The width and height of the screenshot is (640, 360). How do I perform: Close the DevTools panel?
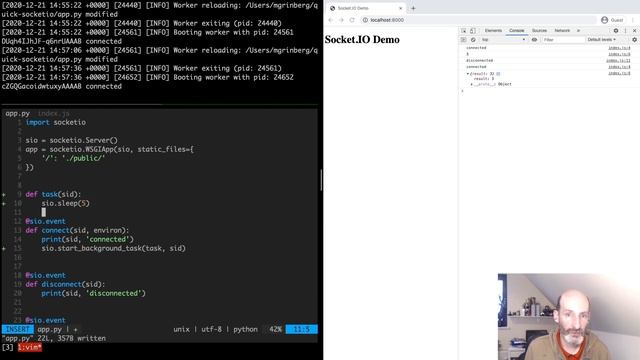[634, 31]
